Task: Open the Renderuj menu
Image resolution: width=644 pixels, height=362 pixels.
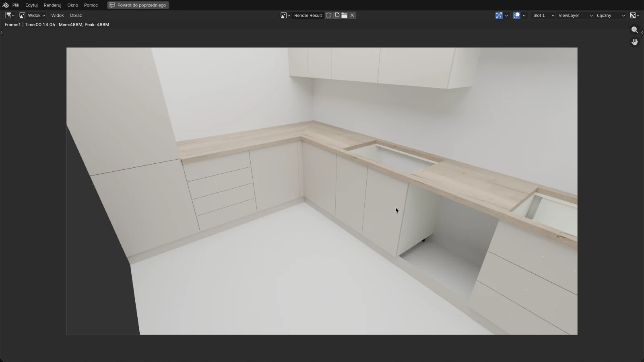Action: tap(52, 5)
